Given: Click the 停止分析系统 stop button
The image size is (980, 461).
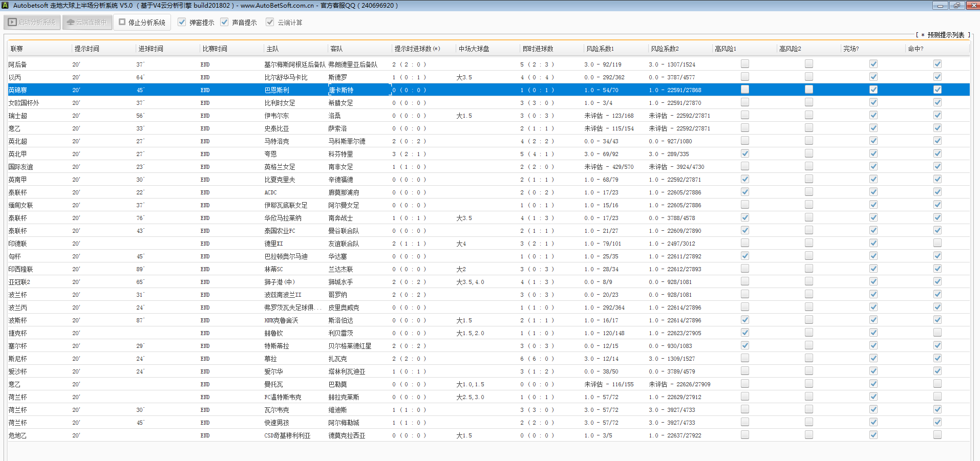Looking at the screenshot, I should (x=142, y=23).
